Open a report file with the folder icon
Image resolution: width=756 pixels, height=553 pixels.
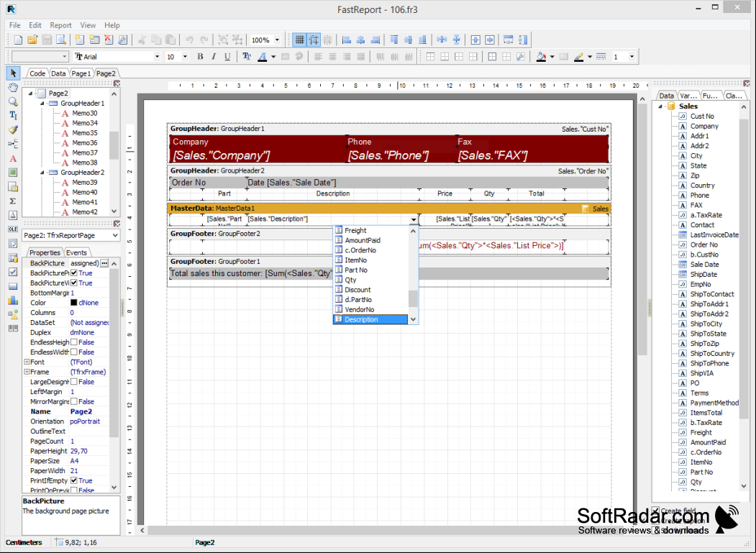click(x=32, y=40)
